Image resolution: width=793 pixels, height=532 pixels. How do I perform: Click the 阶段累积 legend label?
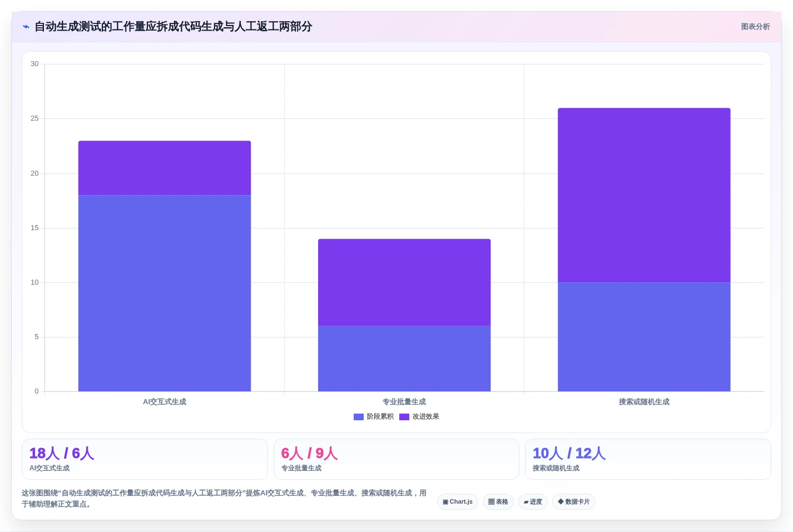(380, 417)
